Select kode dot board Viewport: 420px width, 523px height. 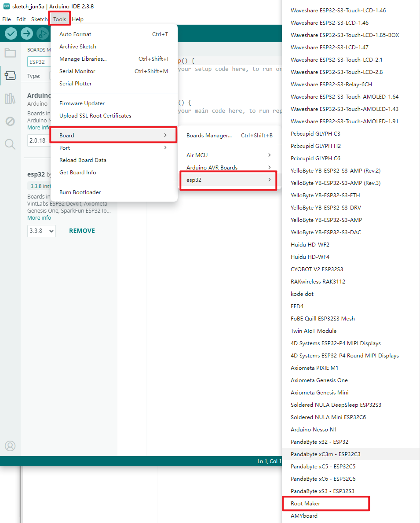point(351,294)
